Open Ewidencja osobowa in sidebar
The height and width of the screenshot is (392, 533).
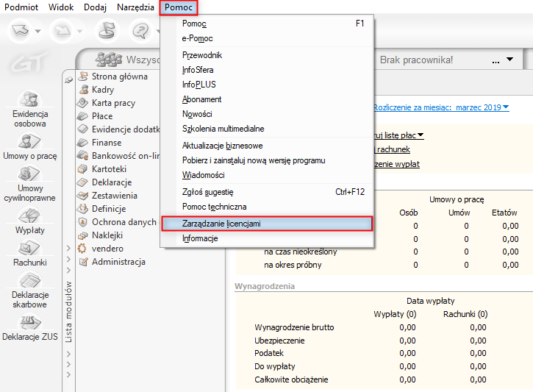coord(30,110)
